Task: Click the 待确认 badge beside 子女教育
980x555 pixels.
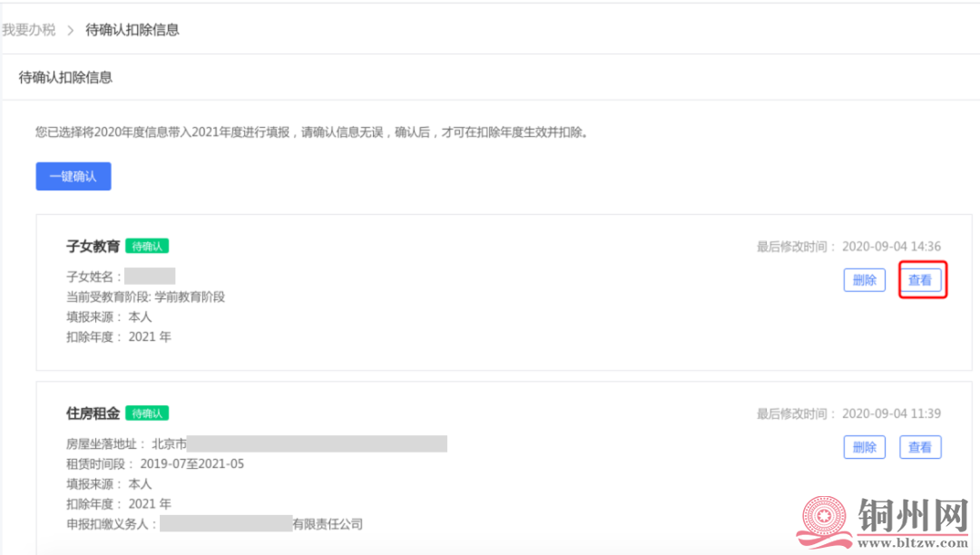Action: click(x=148, y=246)
